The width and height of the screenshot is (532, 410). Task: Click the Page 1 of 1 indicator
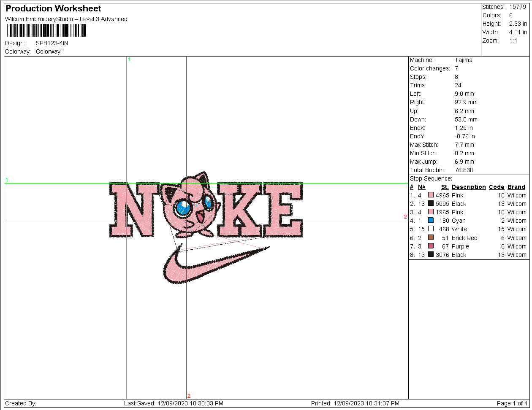pyautogui.click(x=512, y=403)
